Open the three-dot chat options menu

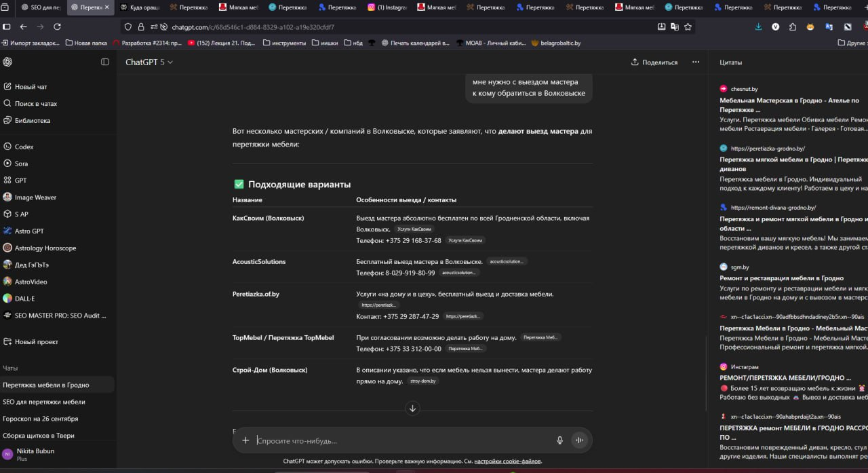pyautogui.click(x=696, y=62)
